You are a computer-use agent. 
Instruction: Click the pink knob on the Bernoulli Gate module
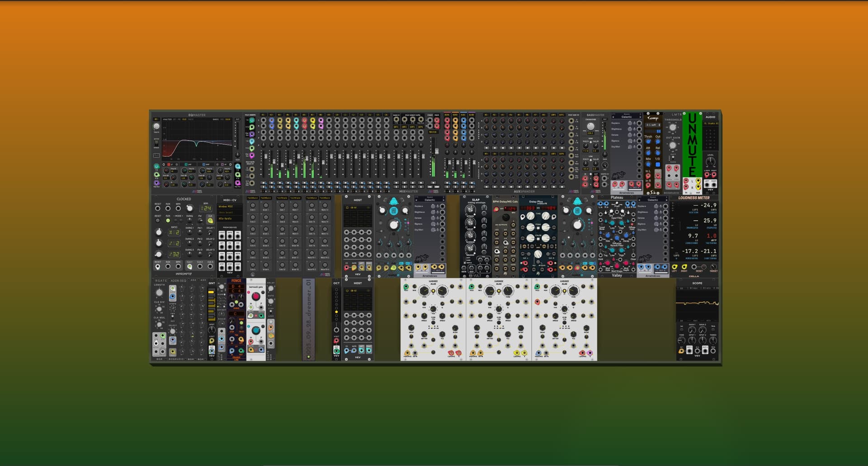pos(256,297)
